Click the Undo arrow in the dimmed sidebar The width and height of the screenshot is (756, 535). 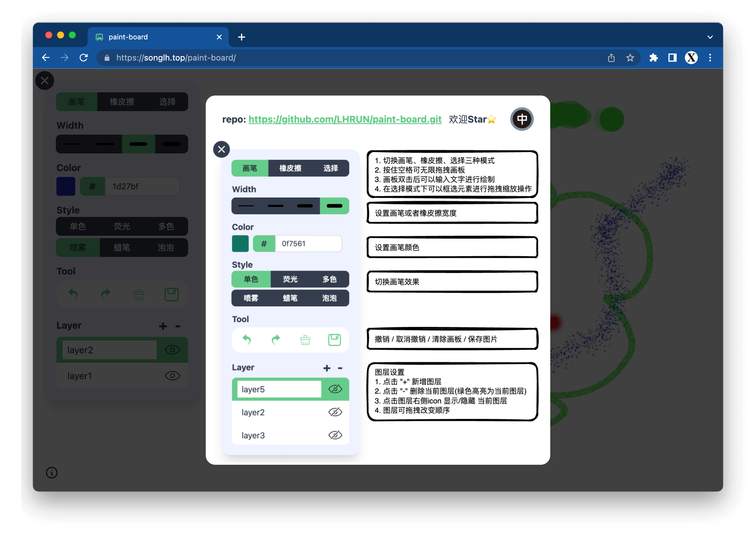[x=73, y=294]
